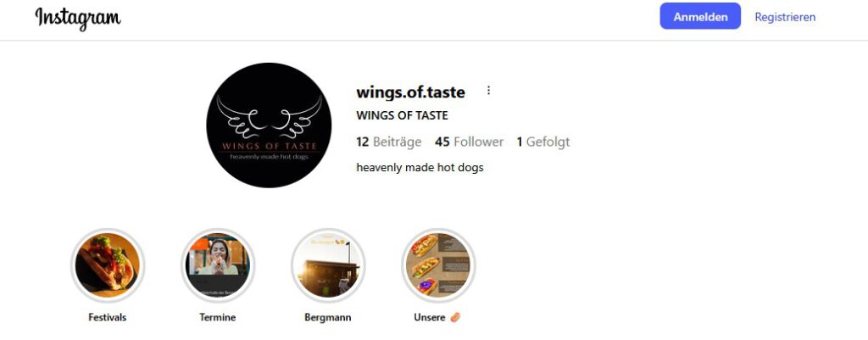Click the 'heavenly made hot dogs' bio text

pyautogui.click(x=420, y=167)
